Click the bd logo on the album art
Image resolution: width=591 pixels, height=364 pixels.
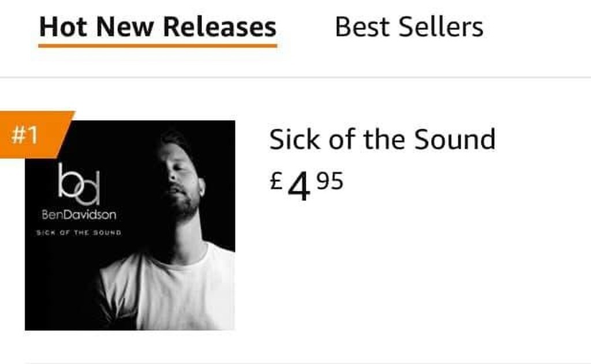[x=78, y=183]
